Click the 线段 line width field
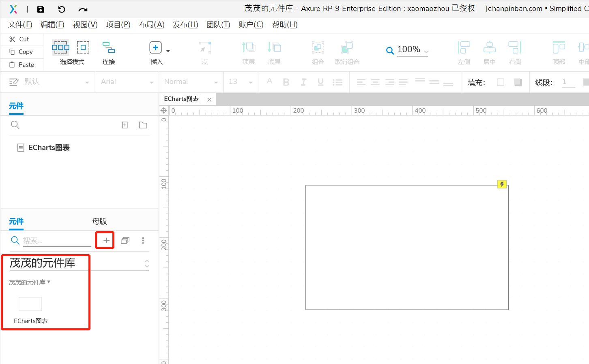 click(x=568, y=82)
